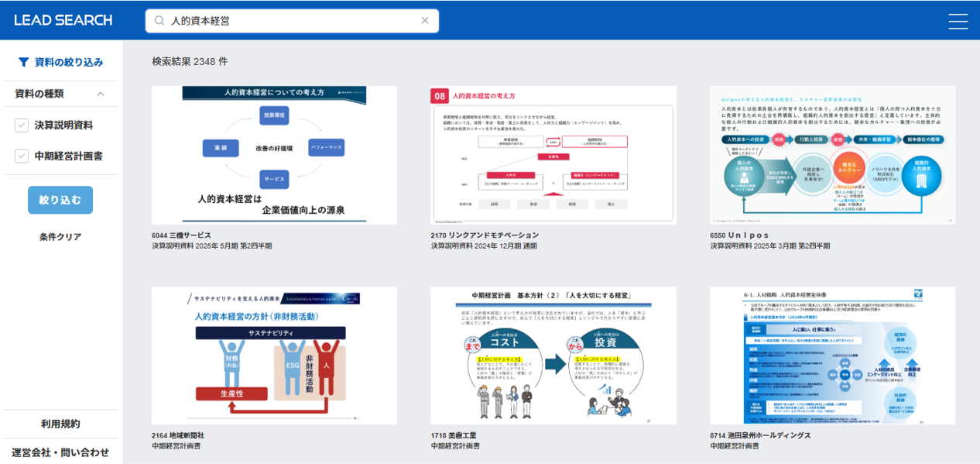
Task: Click the search magnifier icon
Action: (159, 21)
